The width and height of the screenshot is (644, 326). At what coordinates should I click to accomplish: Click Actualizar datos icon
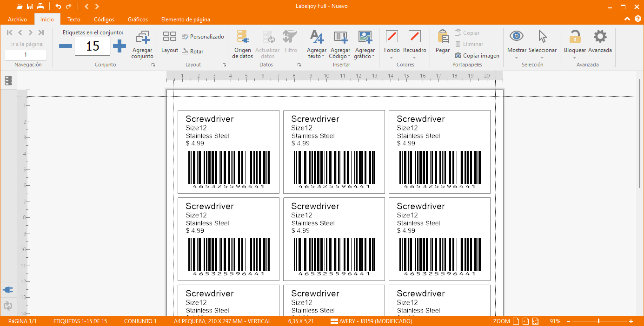click(268, 45)
